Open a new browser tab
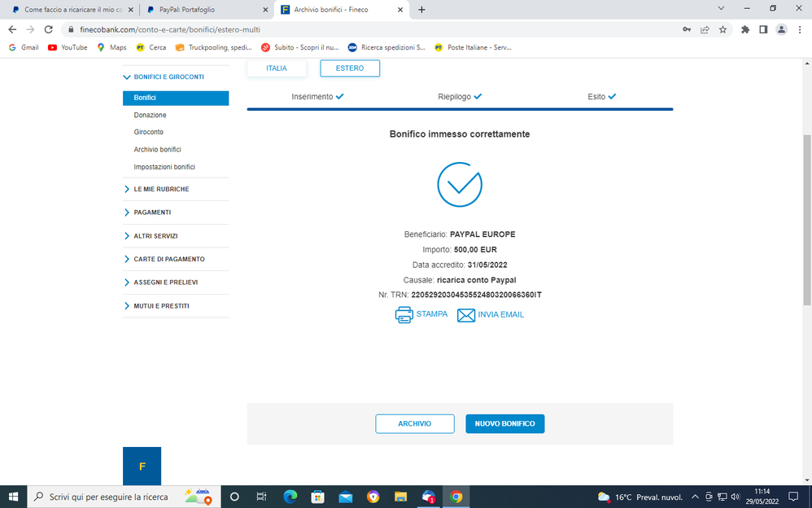This screenshot has width=812, height=508. (x=421, y=9)
